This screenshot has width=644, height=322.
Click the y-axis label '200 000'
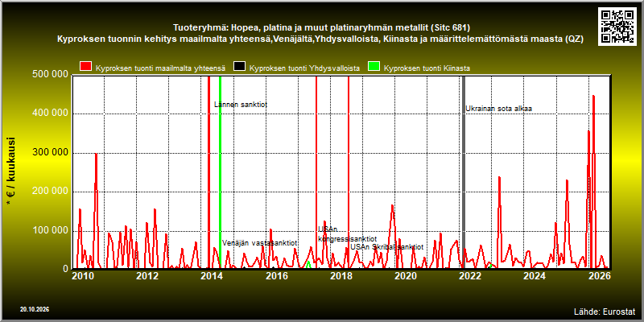click(50, 192)
